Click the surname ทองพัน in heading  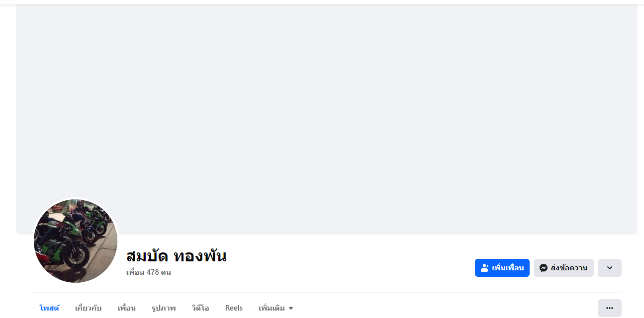200,256
